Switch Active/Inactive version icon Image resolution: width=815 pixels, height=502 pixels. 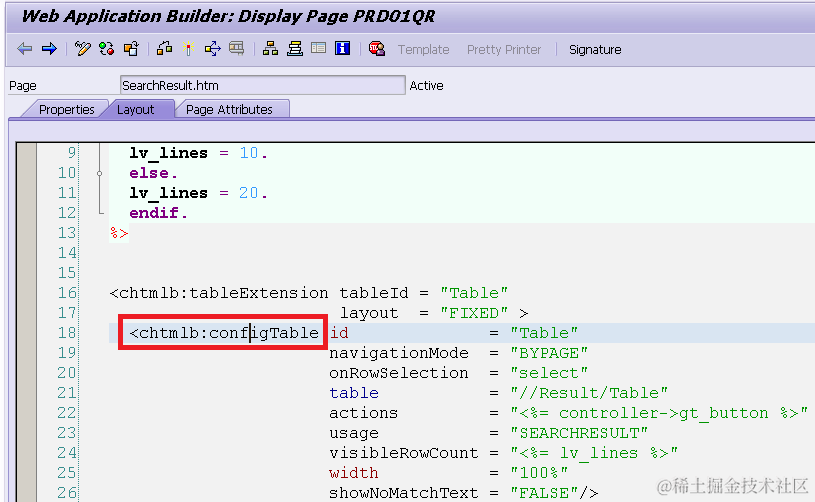107,49
